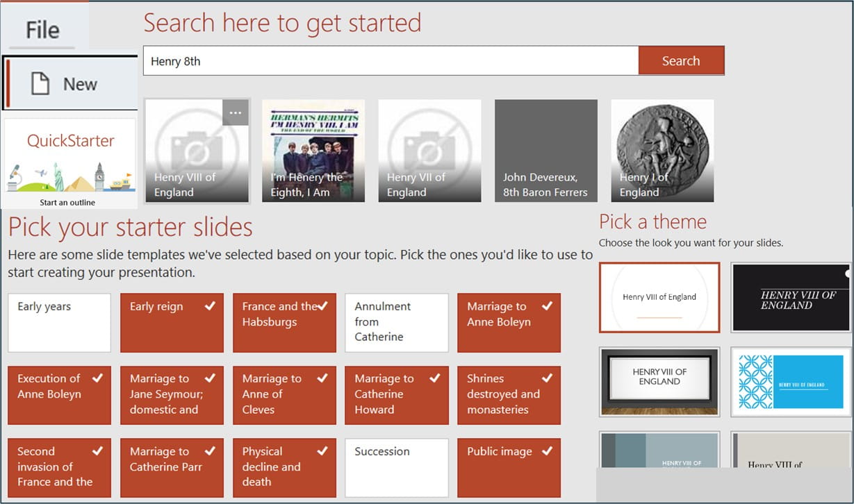Click inside the search text field
This screenshot has height=504, width=854.
click(389, 60)
